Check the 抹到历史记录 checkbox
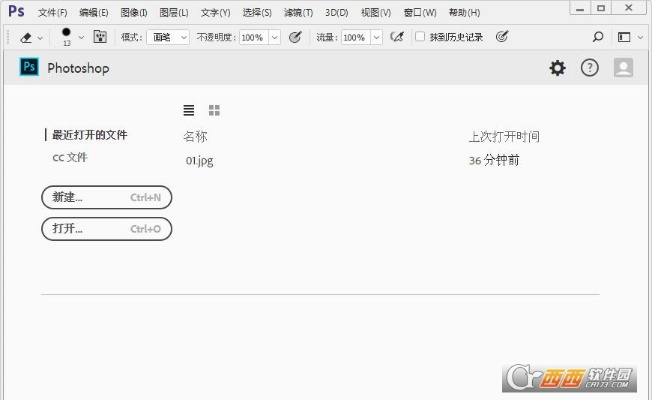Viewport: 652px width, 400px height. tap(420, 37)
